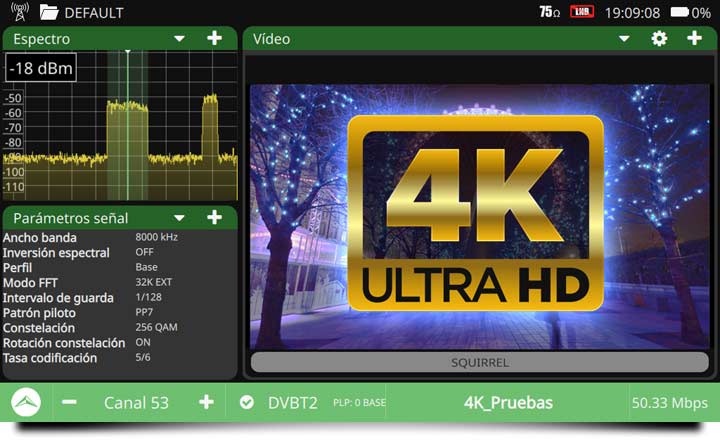Click the Tasa codificación label
720x446 pixels.
pos(50,358)
